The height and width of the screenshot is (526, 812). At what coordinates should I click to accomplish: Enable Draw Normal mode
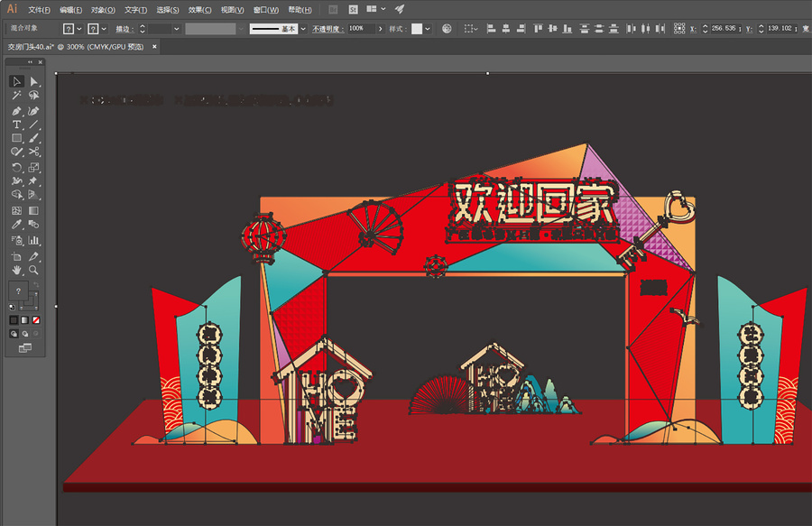pos(14,334)
